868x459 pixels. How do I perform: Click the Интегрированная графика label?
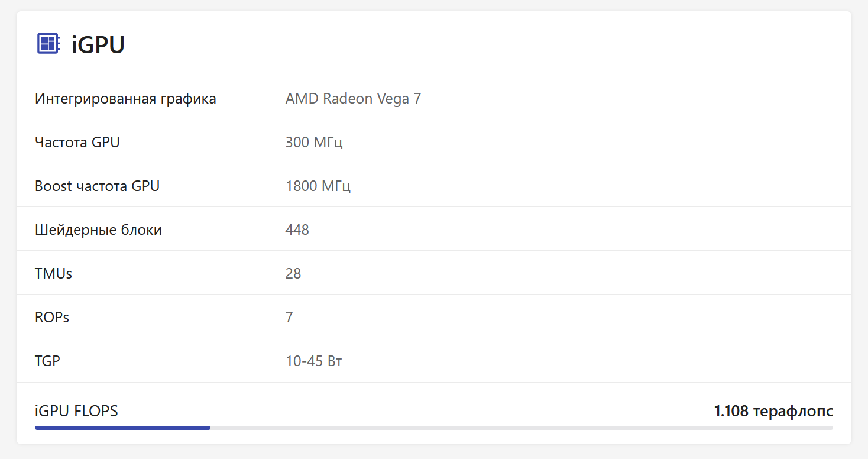coord(125,98)
